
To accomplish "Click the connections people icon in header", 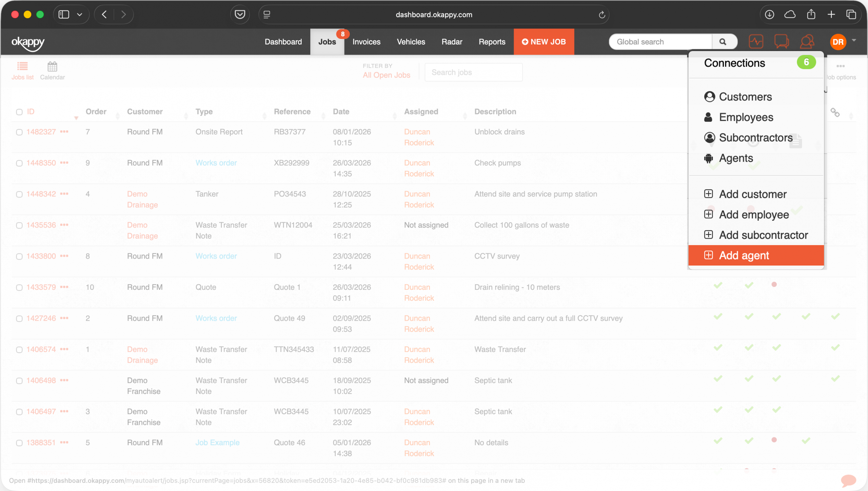I will [807, 42].
